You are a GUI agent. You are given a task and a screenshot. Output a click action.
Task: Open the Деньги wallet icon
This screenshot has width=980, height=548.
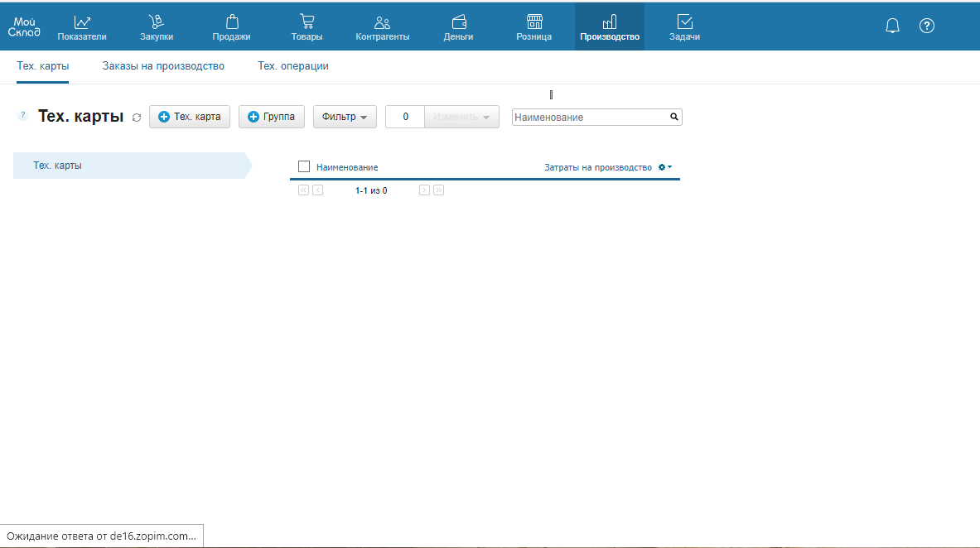(x=458, y=22)
